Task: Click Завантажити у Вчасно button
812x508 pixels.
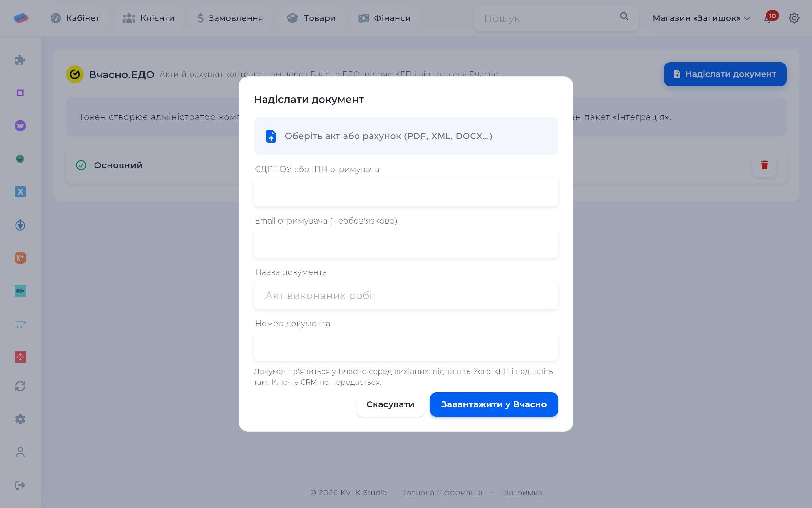Action: pos(494,404)
